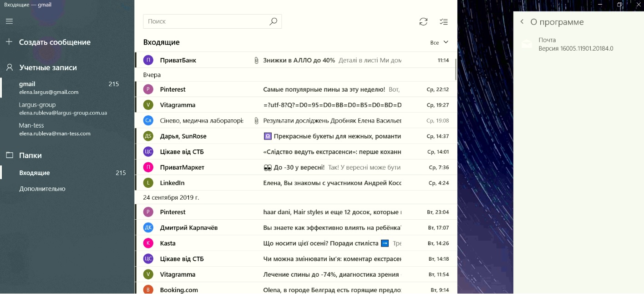Viewport: 644px width, 294px height.
Task: Open the LinkedIn email about Андрей
Action: coord(296,183)
